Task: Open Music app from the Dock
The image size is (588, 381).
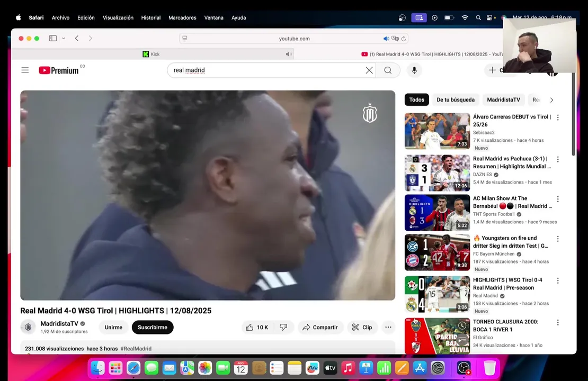Action: coord(348,368)
